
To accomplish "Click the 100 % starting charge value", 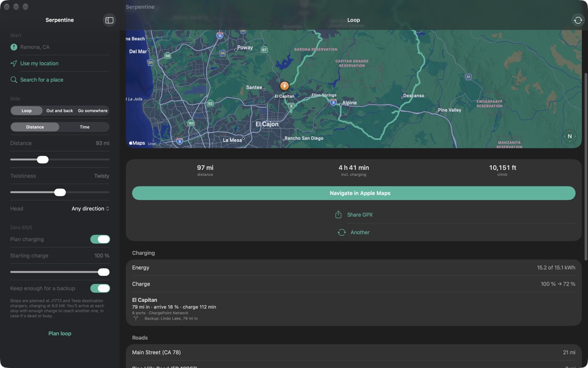I will (x=102, y=256).
